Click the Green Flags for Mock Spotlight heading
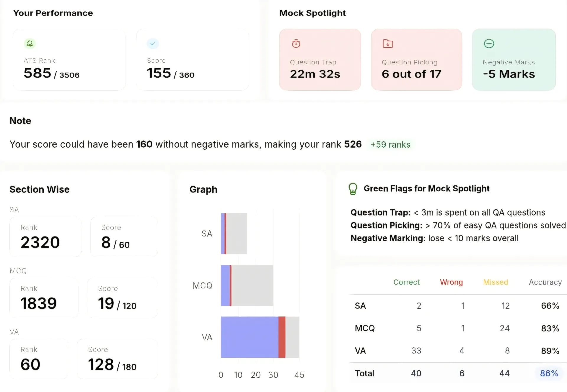 tap(426, 188)
